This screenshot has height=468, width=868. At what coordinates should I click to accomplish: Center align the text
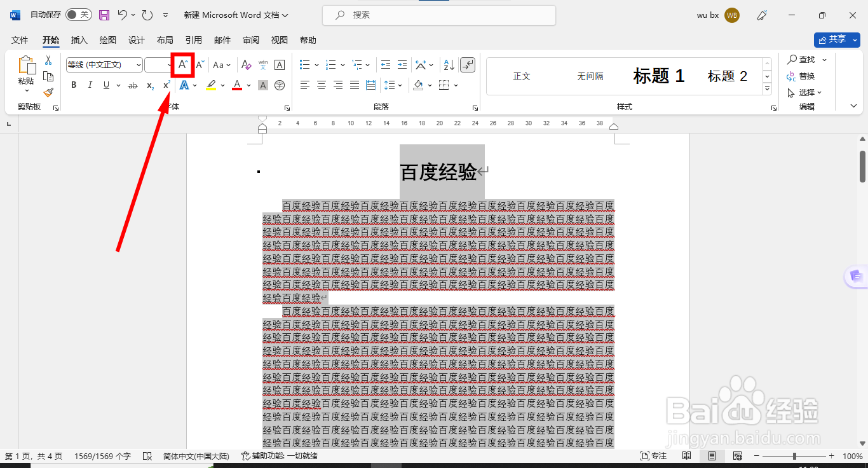(x=322, y=85)
